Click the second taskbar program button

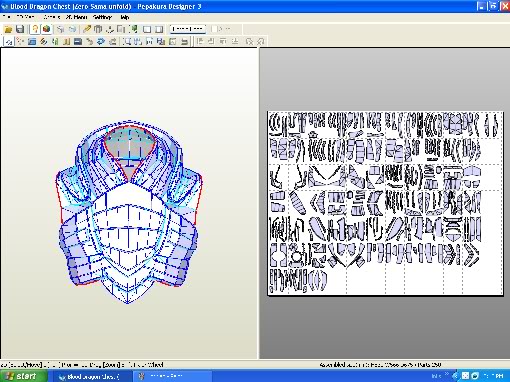click(x=172, y=376)
